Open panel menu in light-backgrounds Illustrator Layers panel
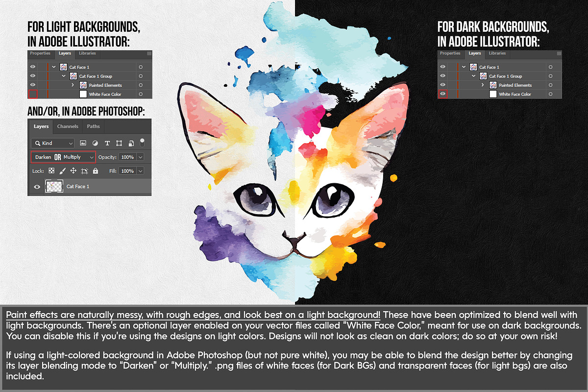 tap(149, 53)
